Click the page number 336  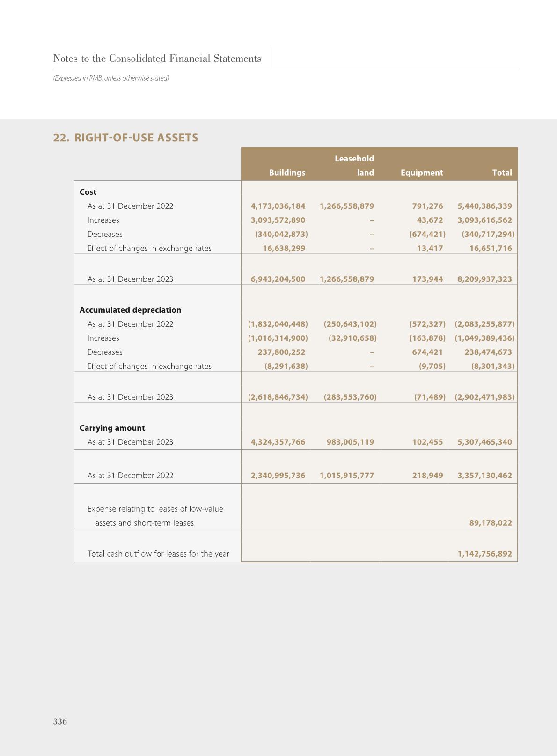click(60, 721)
